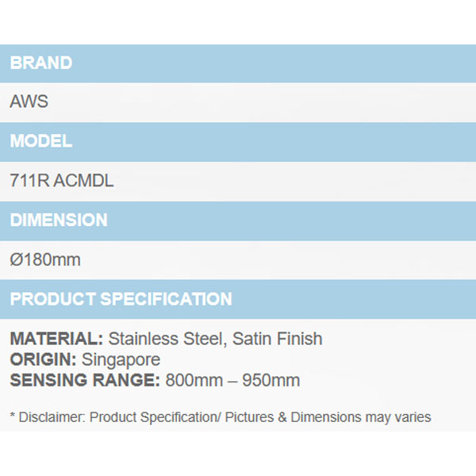Click the bold SENSING RANGE label
The image size is (476, 476).
pos(85,381)
